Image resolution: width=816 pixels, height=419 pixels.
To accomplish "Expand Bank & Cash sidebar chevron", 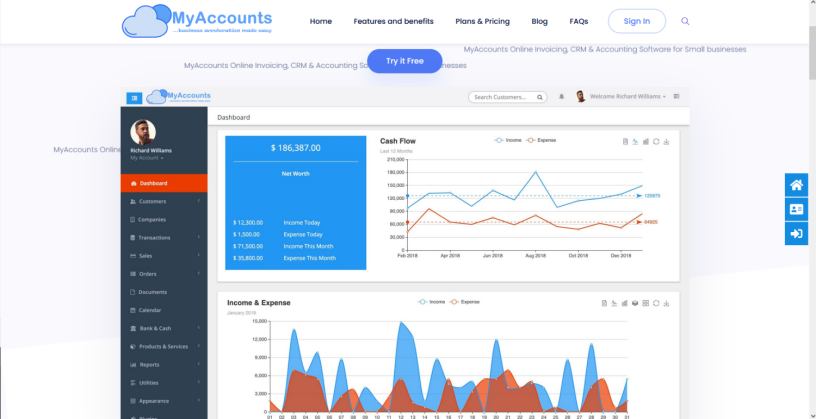I will pyautogui.click(x=199, y=328).
